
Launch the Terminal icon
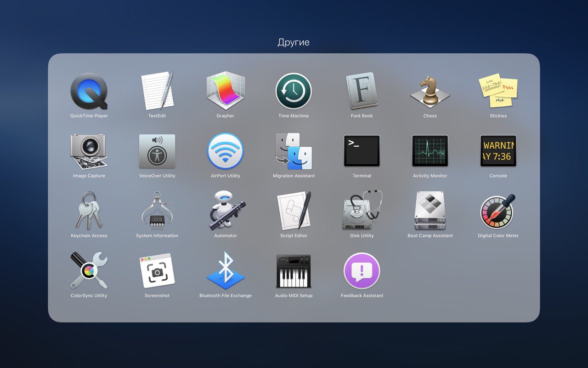click(362, 151)
